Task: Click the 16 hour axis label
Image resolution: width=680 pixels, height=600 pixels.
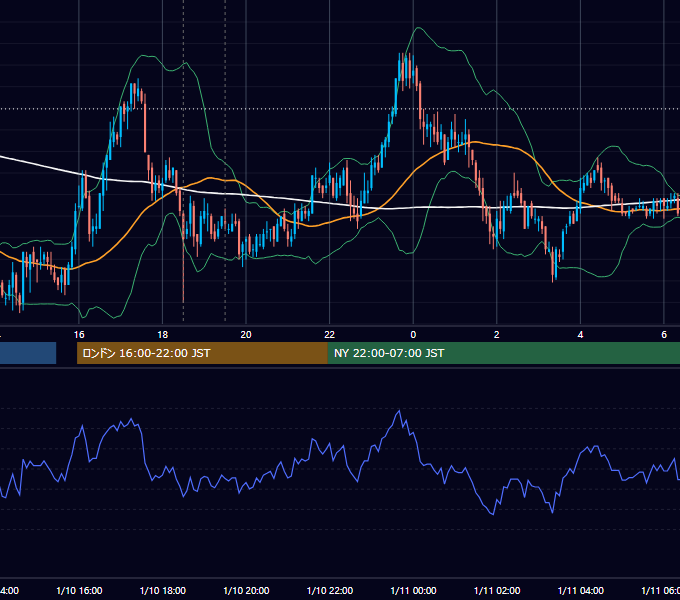Action: [x=79, y=335]
